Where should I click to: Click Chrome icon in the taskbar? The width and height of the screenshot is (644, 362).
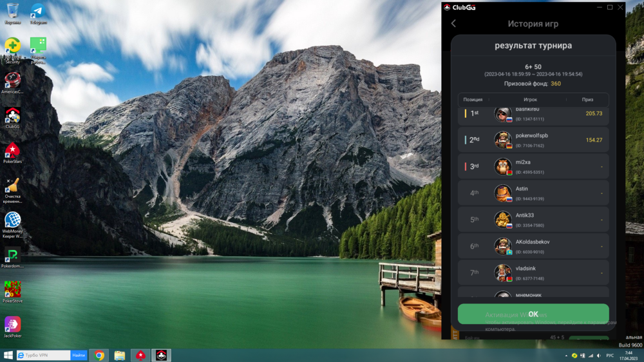tap(99, 355)
